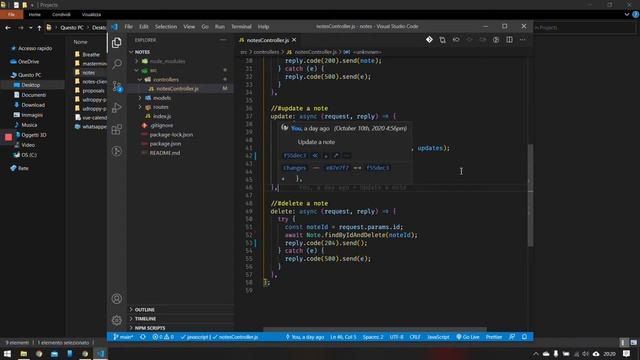Open the Extensions view in the activity bar

click(117, 130)
